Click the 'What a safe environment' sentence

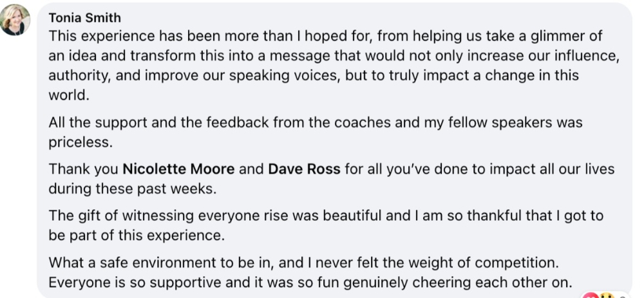pyautogui.click(x=303, y=263)
